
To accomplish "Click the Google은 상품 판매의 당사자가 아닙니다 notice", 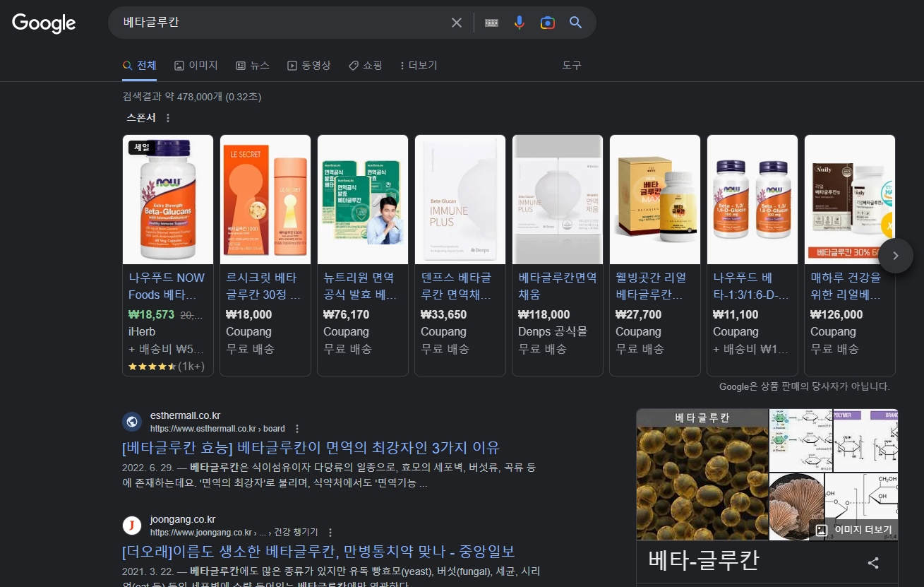I will (x=805, y=387).
